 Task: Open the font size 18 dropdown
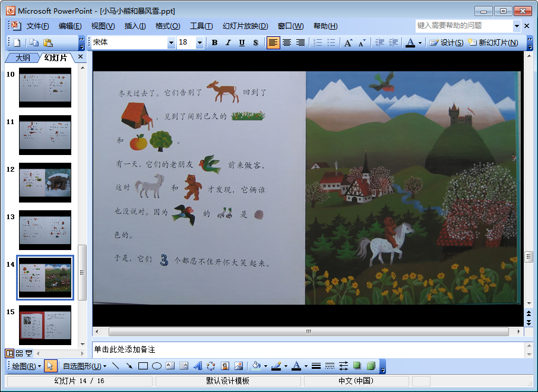tap(200, 43)
